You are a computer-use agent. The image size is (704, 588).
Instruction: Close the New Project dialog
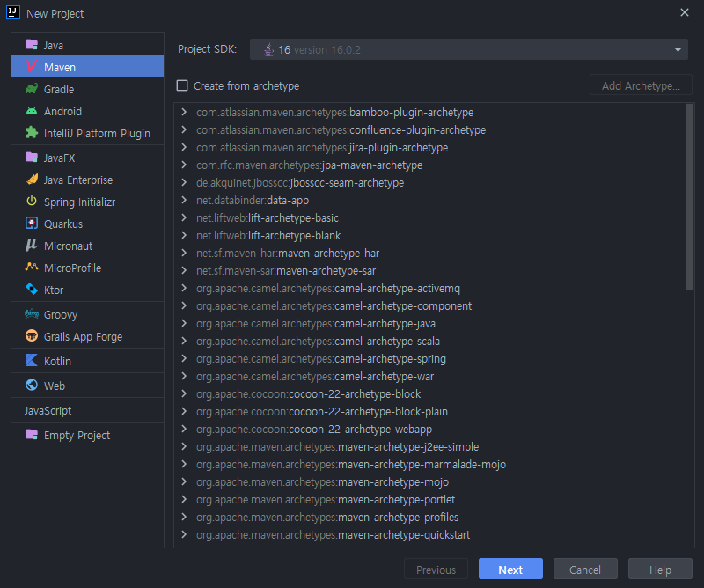point(685,12)
